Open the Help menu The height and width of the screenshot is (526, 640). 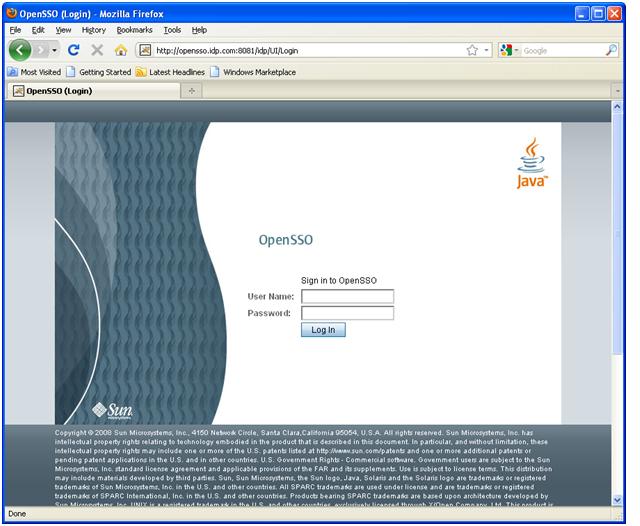click(199, 30)
